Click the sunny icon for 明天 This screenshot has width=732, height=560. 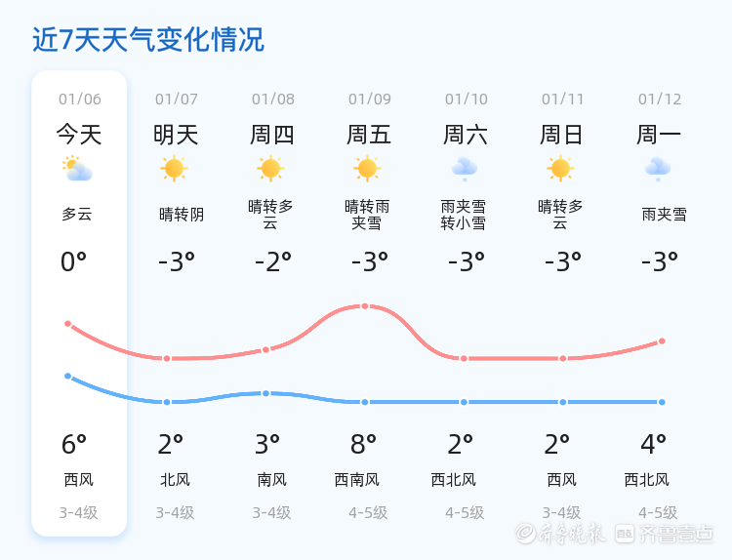[174, 169]
